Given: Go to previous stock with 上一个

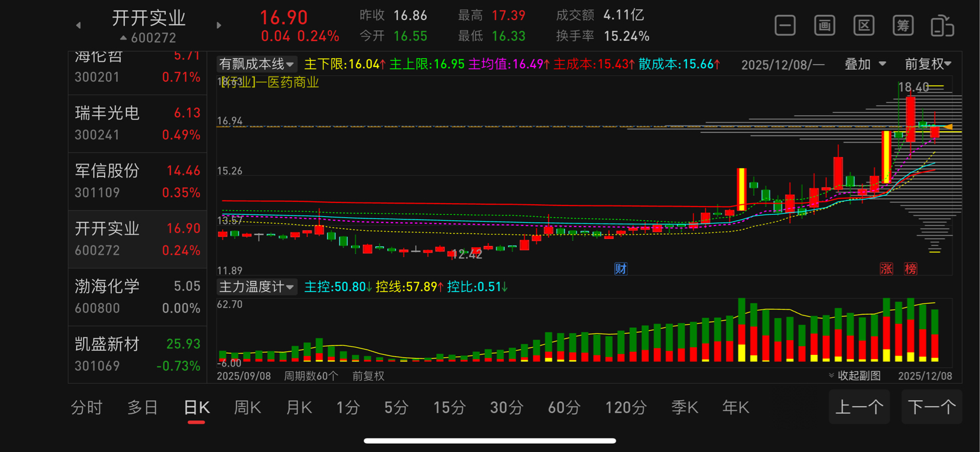Looking at the screenshot, I should pyautogui.click(x=859, y=407).
